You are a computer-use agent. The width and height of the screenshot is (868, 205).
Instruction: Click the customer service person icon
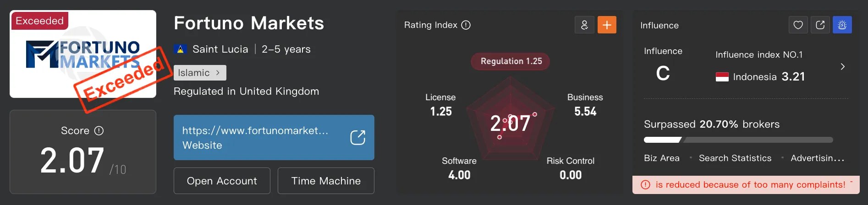(x=584, y=25)
